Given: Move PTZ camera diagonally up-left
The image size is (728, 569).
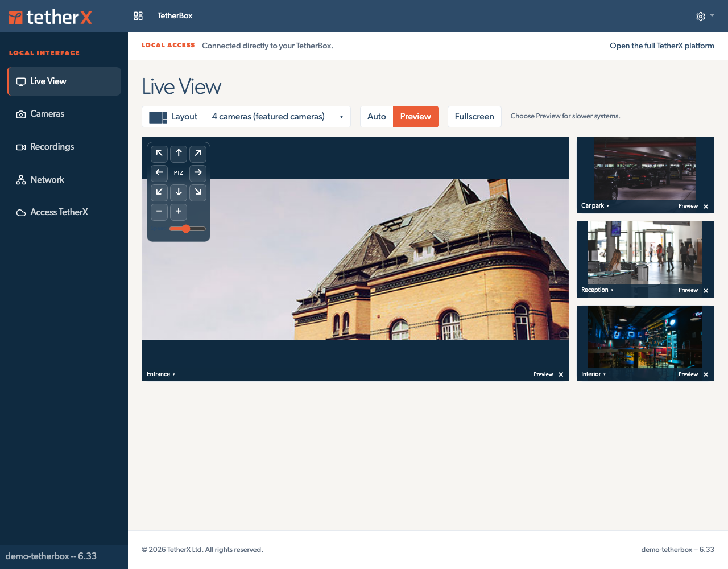Looking at the screenshot, I should pos(159,153).
